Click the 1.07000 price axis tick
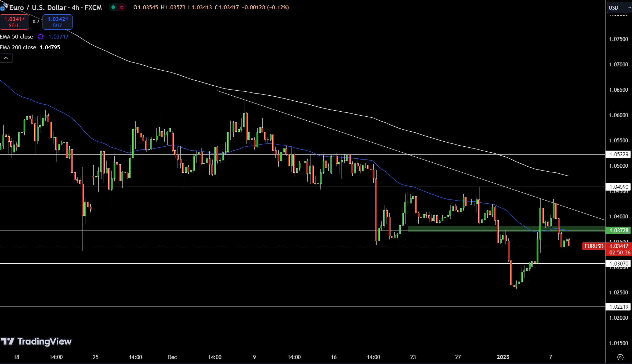 (x=618, y=65)
